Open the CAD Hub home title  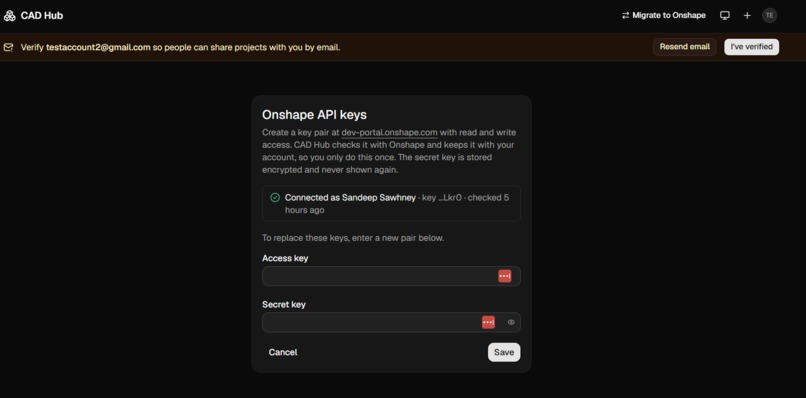tap(42, 15)
